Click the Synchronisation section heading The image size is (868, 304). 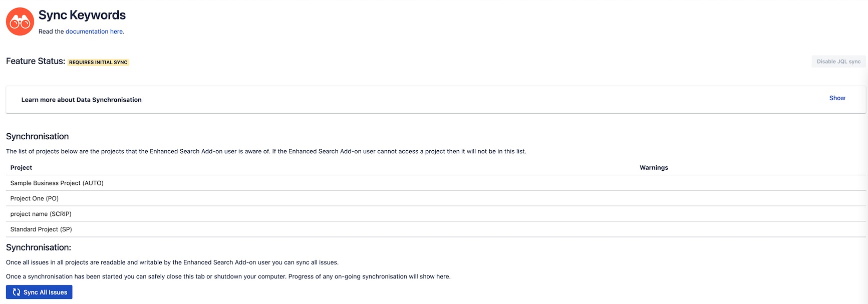coord(38,136)
